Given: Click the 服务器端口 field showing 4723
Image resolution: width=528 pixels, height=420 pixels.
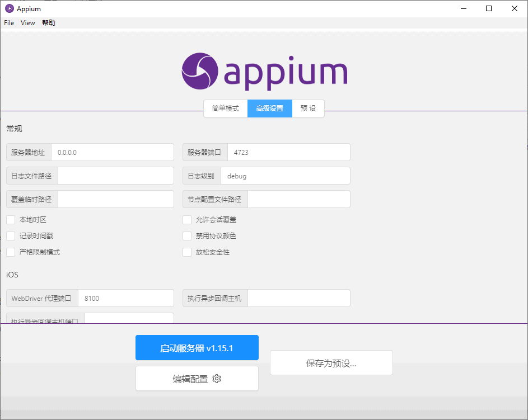Looking at the screenshot, I should tap(289, 152).
